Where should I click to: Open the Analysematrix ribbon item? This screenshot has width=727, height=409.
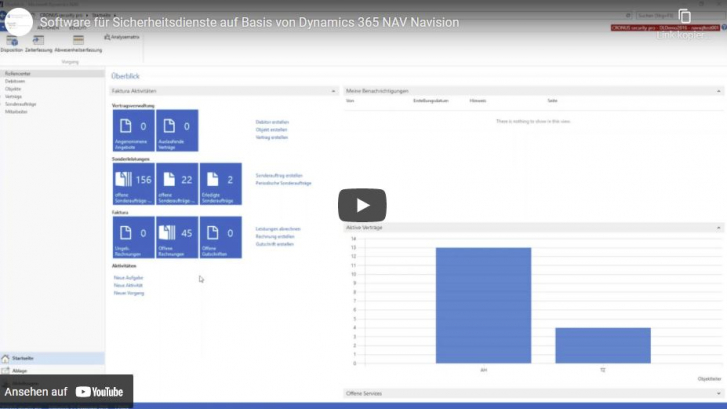tap(122, 37)
